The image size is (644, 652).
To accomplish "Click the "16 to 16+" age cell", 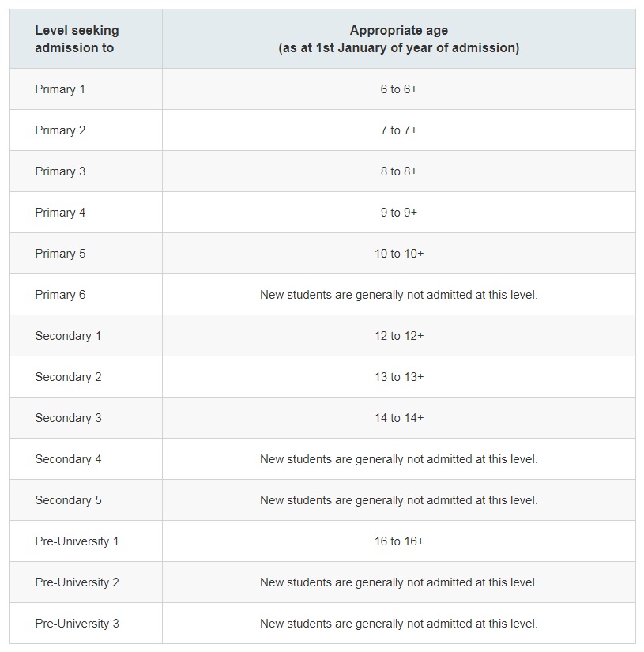I will point(398,541).
